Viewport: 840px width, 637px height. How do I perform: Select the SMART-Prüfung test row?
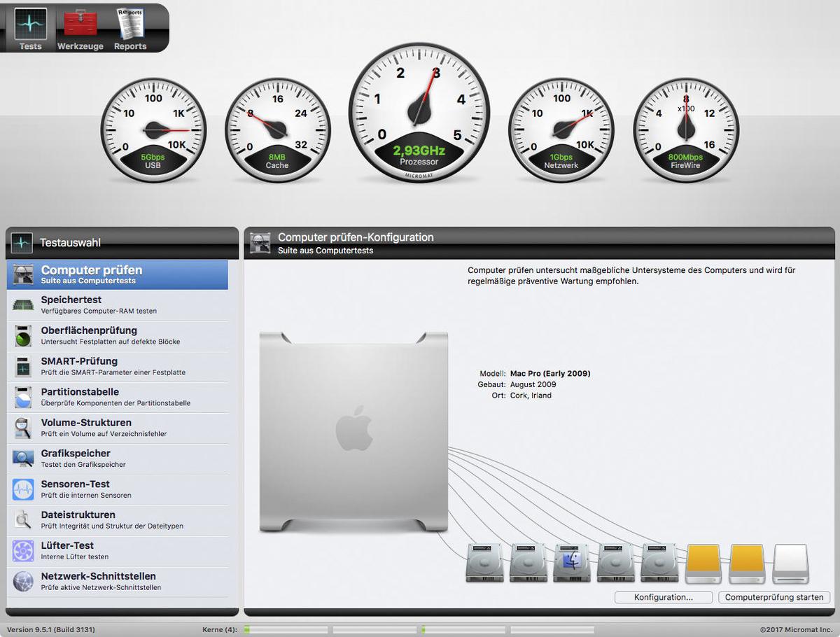118,367
